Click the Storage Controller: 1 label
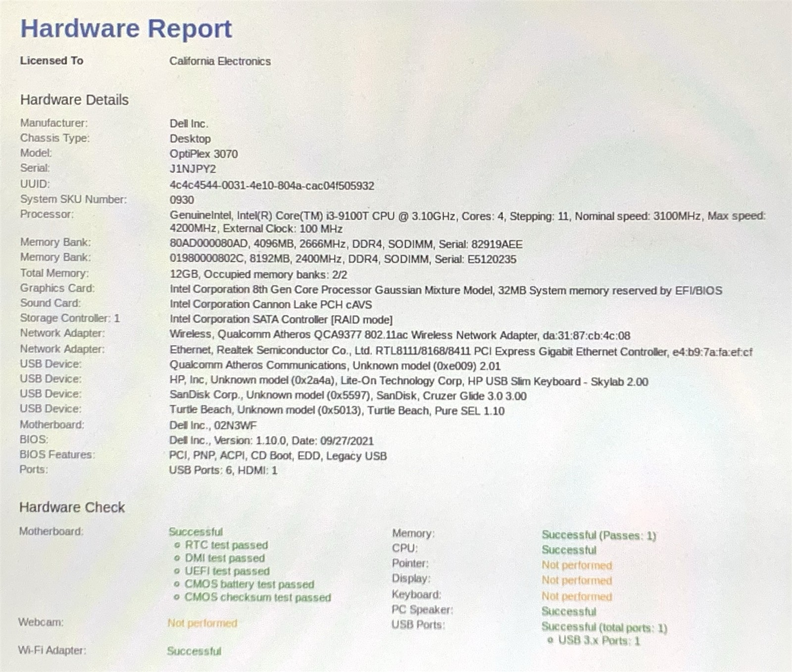Viewport: 792px width, 672px height. (x=70, y=318)
